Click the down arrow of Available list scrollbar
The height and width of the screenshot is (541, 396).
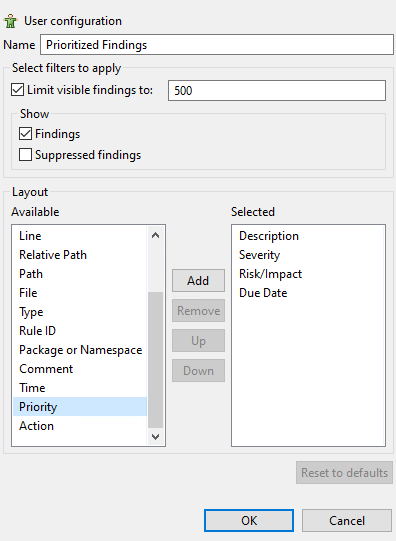[x=155, y=436]
